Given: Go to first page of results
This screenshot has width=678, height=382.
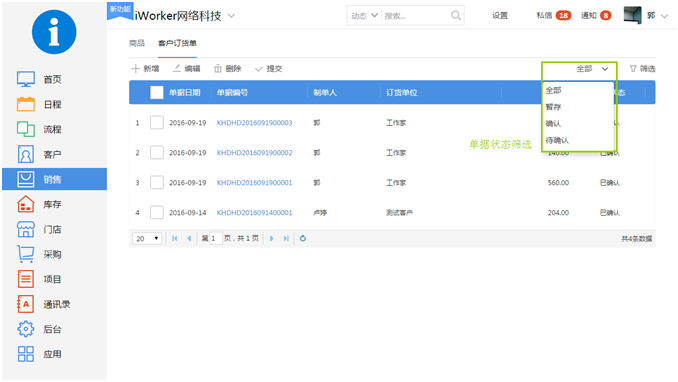Looking at the screenshot, I should [175, 238].
